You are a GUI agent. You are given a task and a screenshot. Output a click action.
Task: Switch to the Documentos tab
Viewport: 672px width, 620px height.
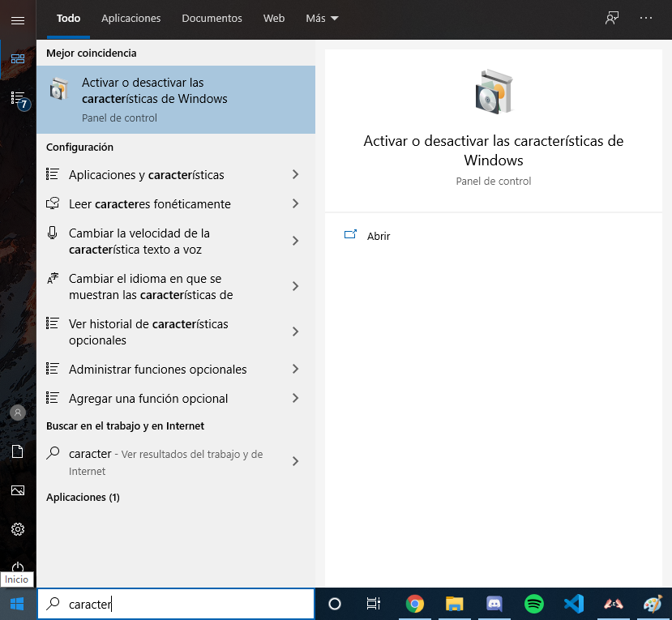point(212,18)
